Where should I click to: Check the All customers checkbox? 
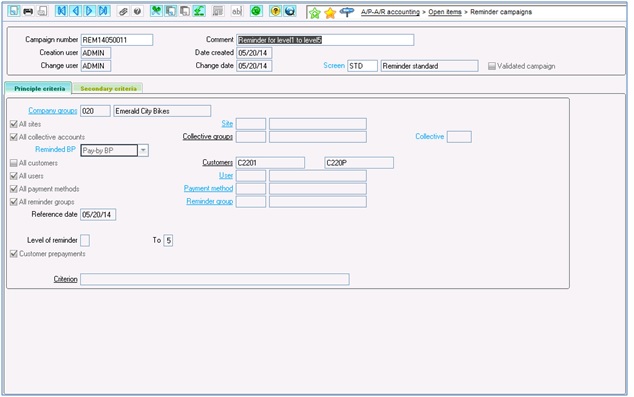tap(14, 163)
